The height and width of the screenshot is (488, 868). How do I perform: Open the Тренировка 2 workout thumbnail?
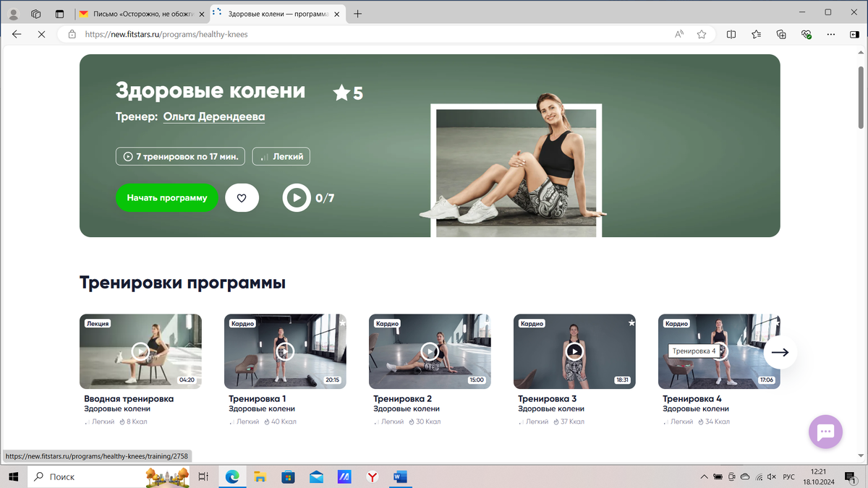pyautogui.click(x=430, y=351)
